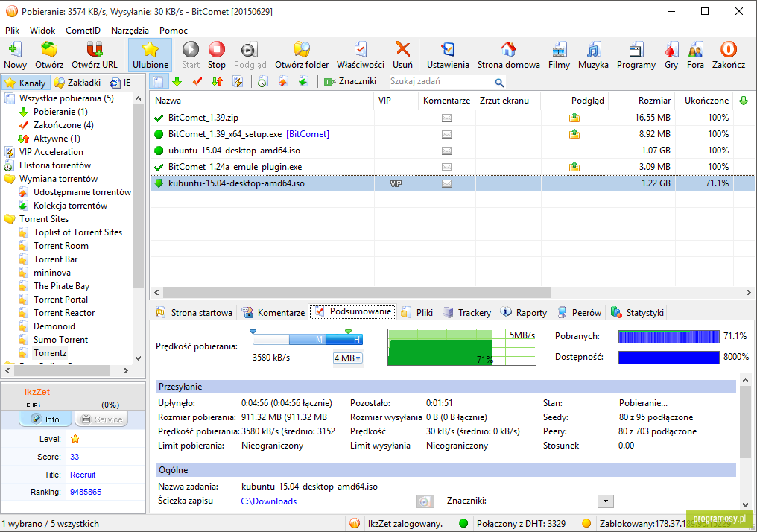Click the Info button in the user panel
Viewport: 757px width, 532px height.
tap(45, 419)
